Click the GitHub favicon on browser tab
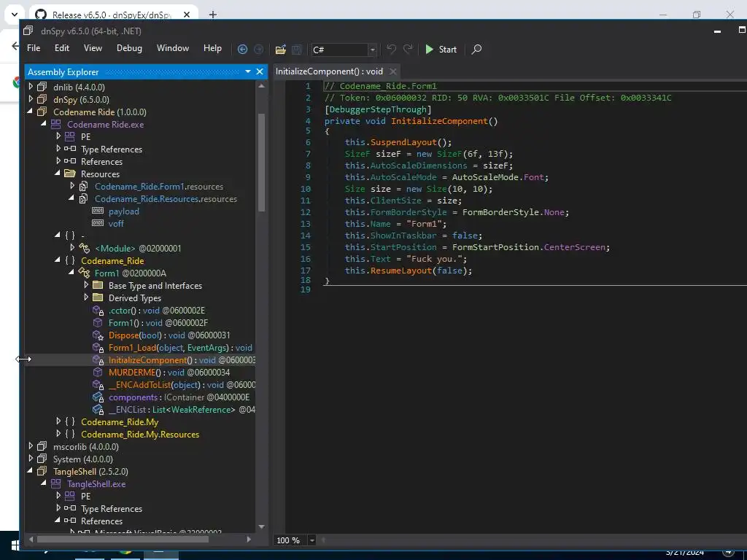747x560 pixels. (41, 15)
